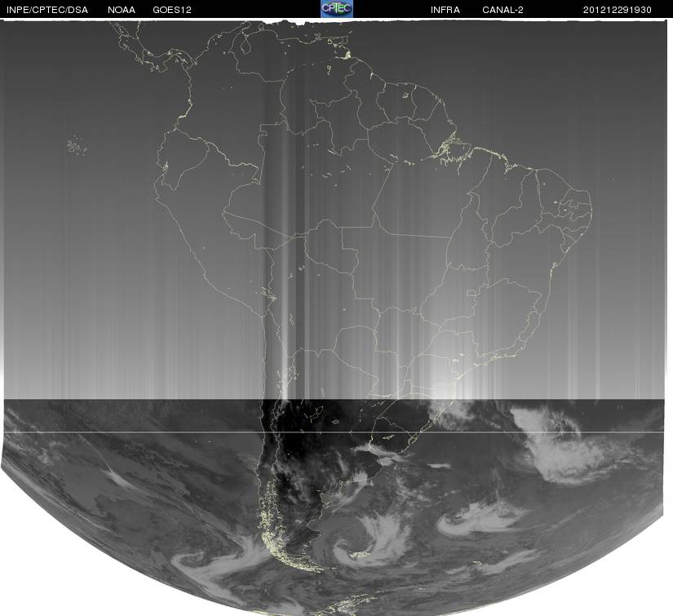
Task: Click the NOAA label in header
Action: [x=122, y=10]
